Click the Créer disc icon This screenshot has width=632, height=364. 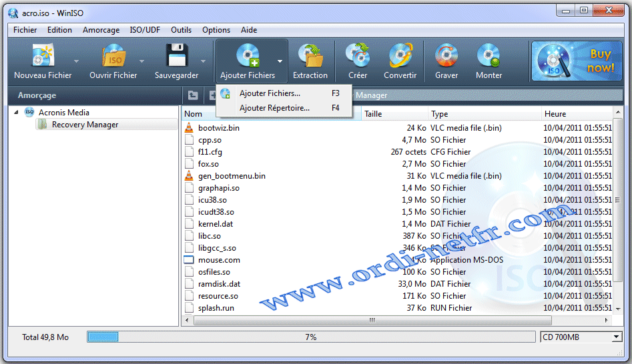(x=358, y=55)
